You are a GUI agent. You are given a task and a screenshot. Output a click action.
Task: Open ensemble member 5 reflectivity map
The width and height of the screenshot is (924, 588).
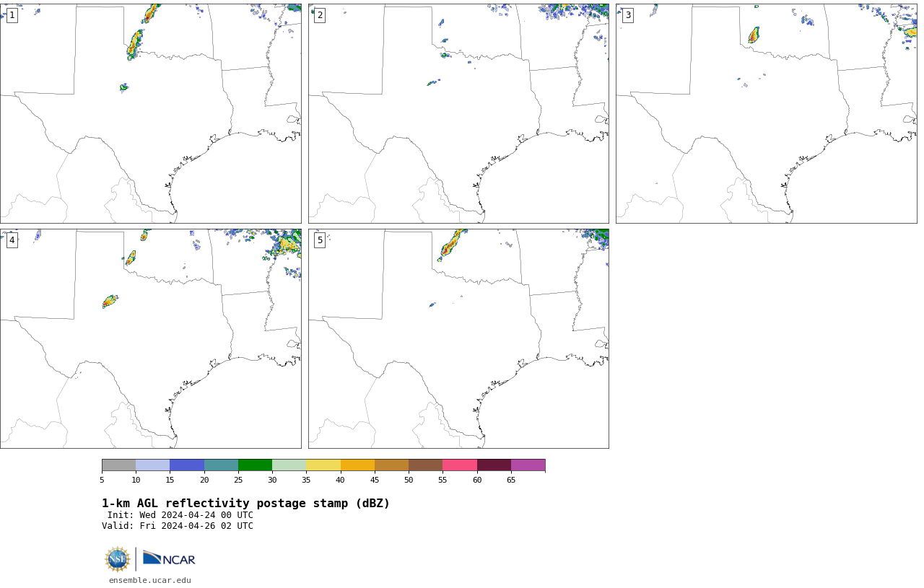(458, 338)
